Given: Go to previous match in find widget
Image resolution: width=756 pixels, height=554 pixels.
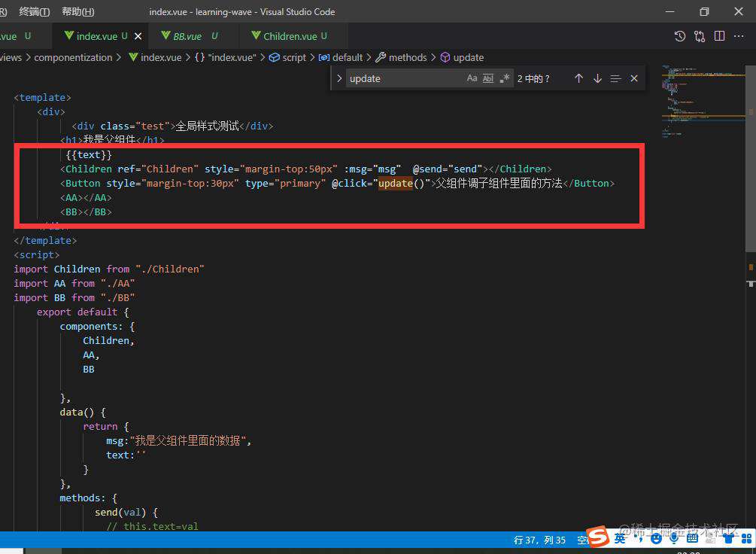Looking at the screenshot, I should click(579, 79).
